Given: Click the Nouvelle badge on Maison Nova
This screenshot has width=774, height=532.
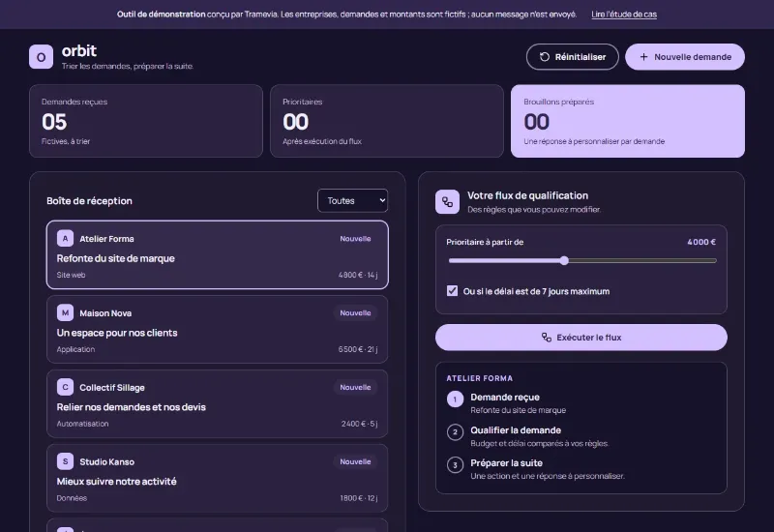Looking at the screenshot, I should (355, 312).
